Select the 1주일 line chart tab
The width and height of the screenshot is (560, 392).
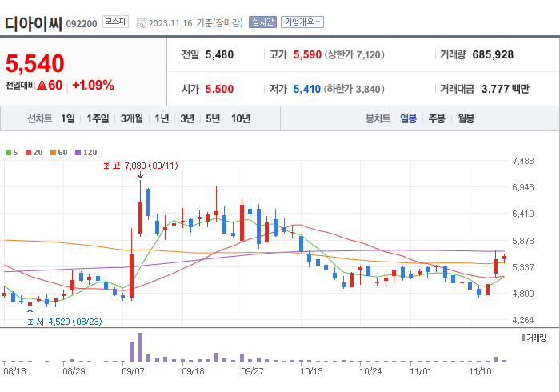(98, 118)
